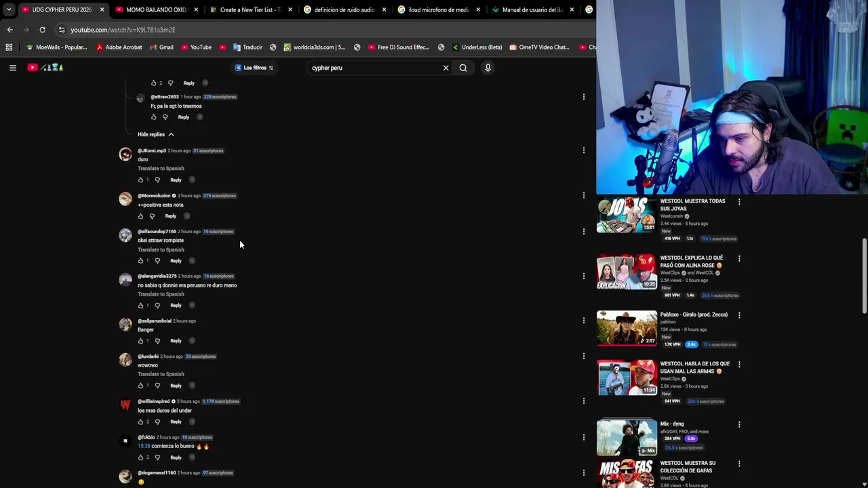Open the 'Free DJ Sound Effec...' bookmark
Viewport: 868px width, 488px height.
pyautogui.click(x=398, y=47)
